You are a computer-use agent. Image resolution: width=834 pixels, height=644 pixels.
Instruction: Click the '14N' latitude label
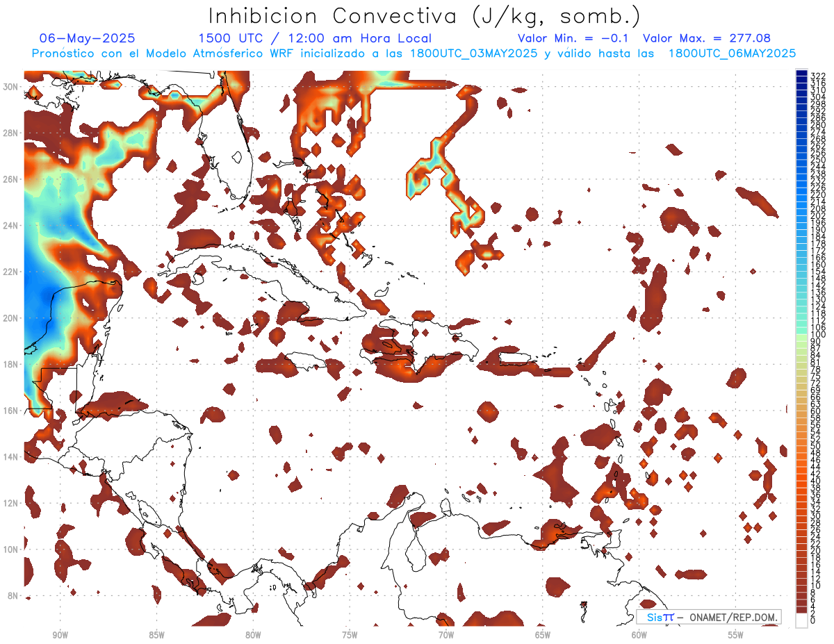(x=10, y=457)
